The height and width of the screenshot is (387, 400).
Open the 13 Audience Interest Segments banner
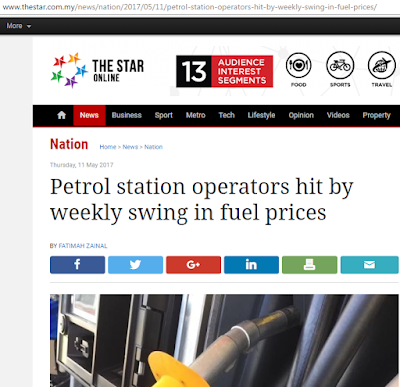point(224,71)
